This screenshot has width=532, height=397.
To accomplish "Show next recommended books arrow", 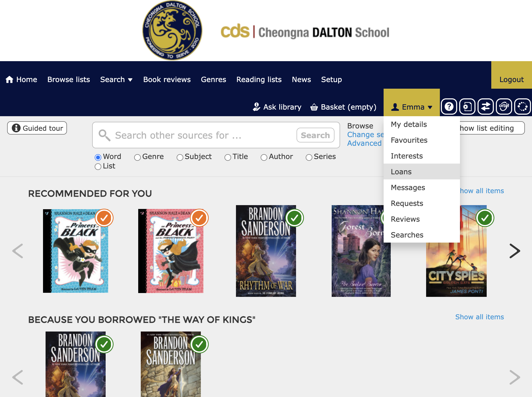I will (x=515, y=251).
